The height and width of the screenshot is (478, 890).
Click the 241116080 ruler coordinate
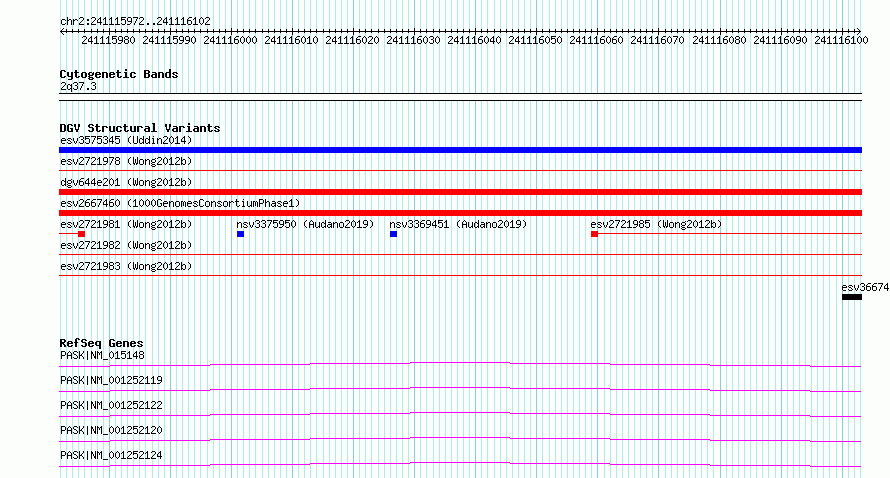click(x=719, y=41)
